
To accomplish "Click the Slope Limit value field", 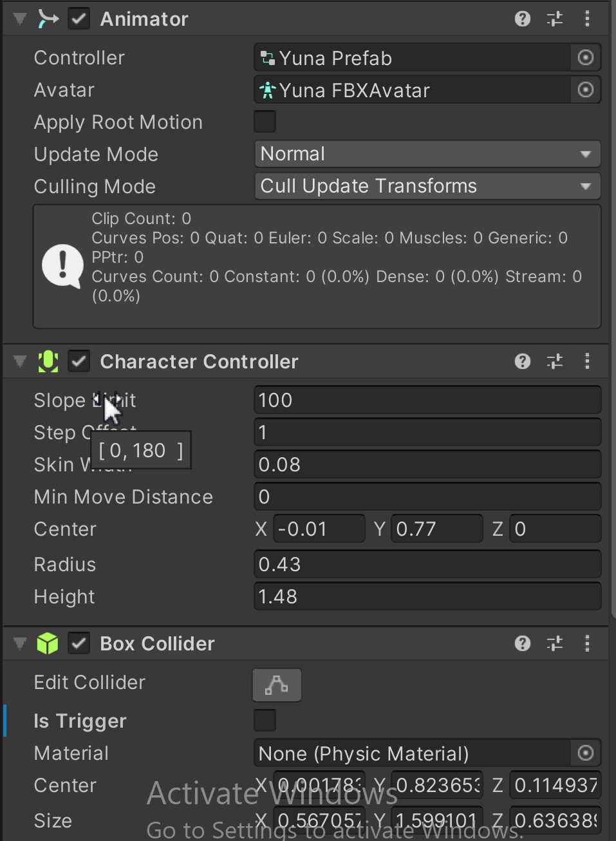I will point(427,400).
